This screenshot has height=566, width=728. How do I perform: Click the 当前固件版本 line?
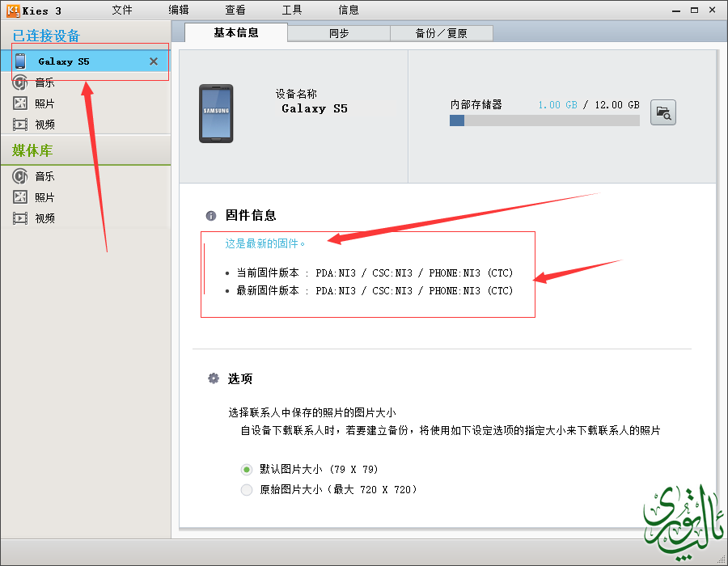(375, 272)
